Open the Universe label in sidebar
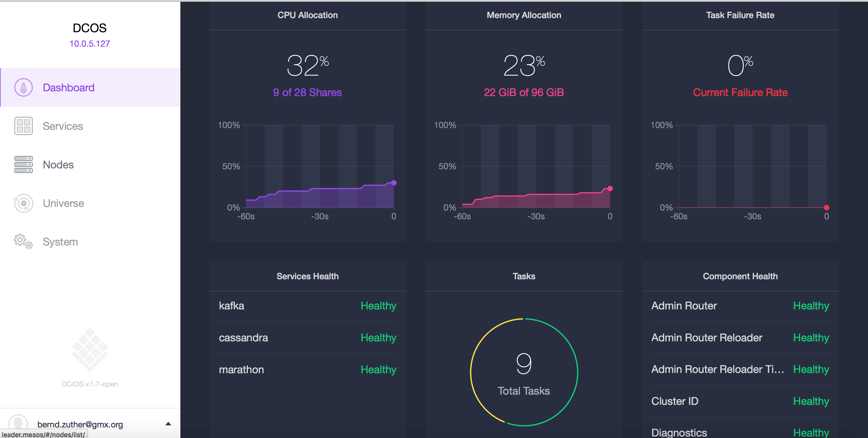868x438 pixels. coord(63,203)
